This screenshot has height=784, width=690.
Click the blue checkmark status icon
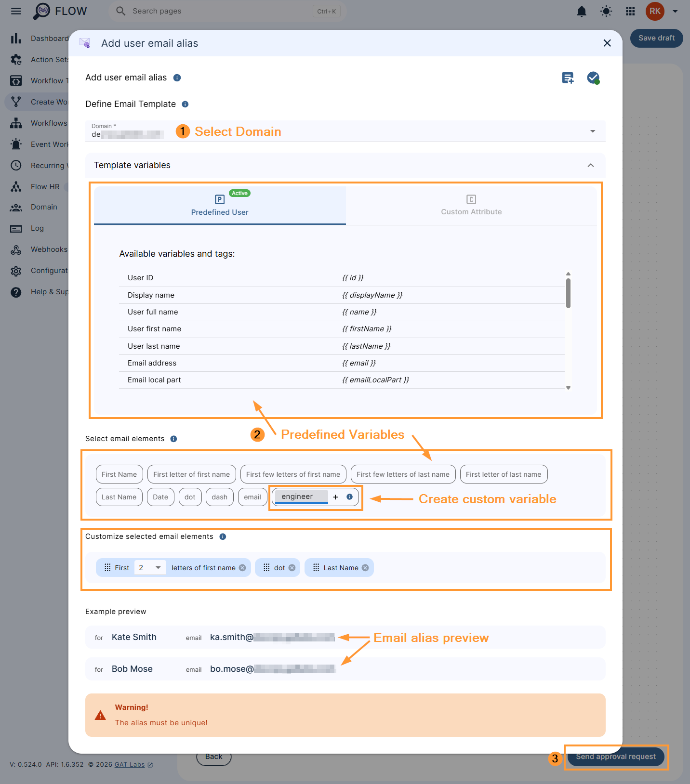[x=593, y=78]
